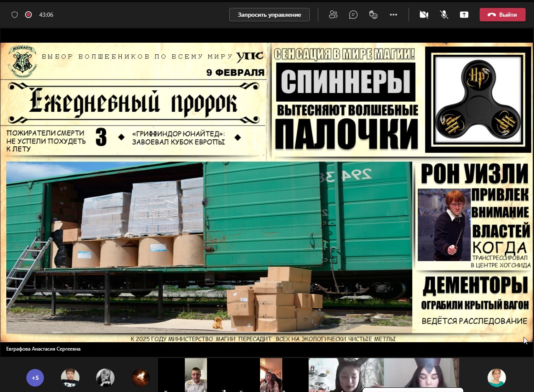The height and width of the screenshot is (392, 534).
Task: Click the presenter name Евграфова Анастасия Сергеевна
Action: 43,348
